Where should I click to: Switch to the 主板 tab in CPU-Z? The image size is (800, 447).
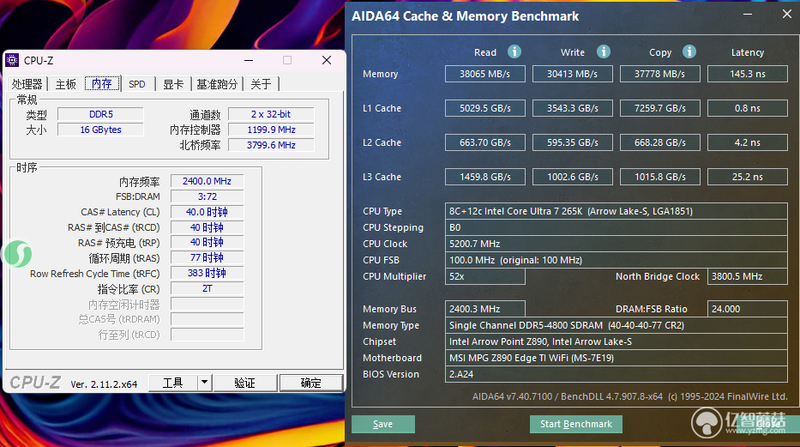[x=66, y=84]
